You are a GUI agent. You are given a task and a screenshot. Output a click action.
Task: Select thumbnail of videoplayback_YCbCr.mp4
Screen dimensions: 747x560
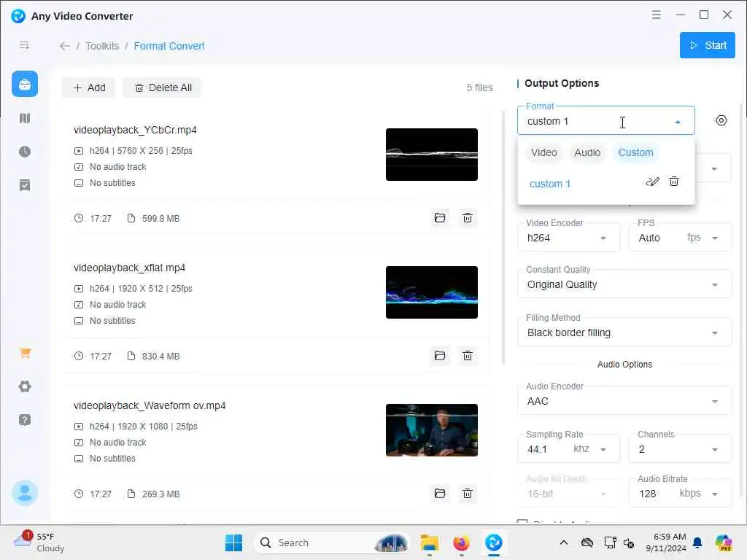(432, 155)
